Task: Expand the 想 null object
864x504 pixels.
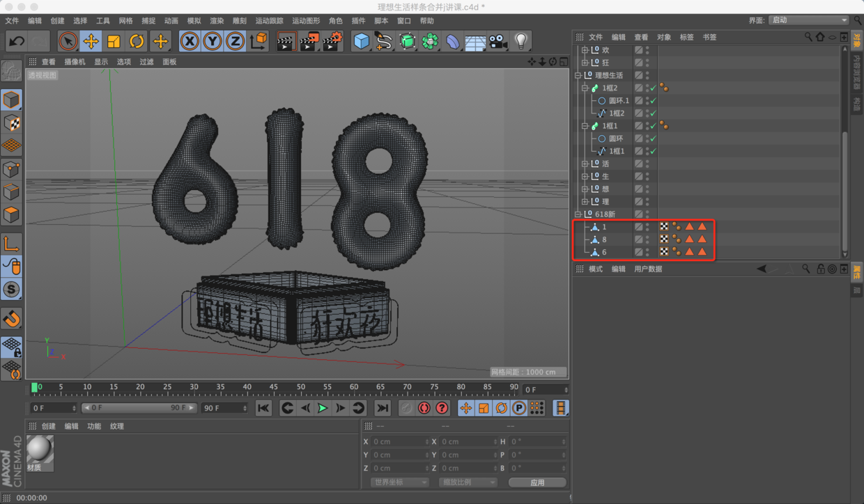Action: tap(585, 189)
